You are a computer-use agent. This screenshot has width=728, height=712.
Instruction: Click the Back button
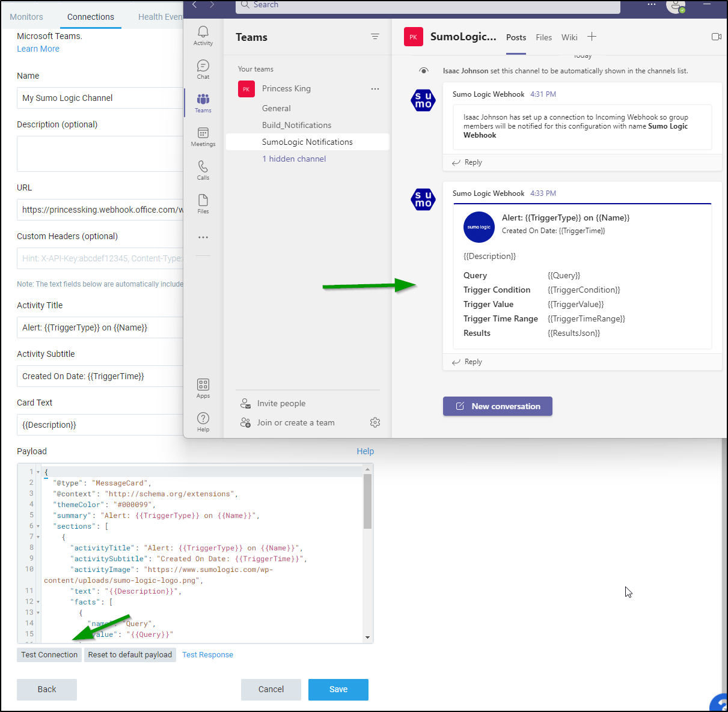[x=47, y=690]
